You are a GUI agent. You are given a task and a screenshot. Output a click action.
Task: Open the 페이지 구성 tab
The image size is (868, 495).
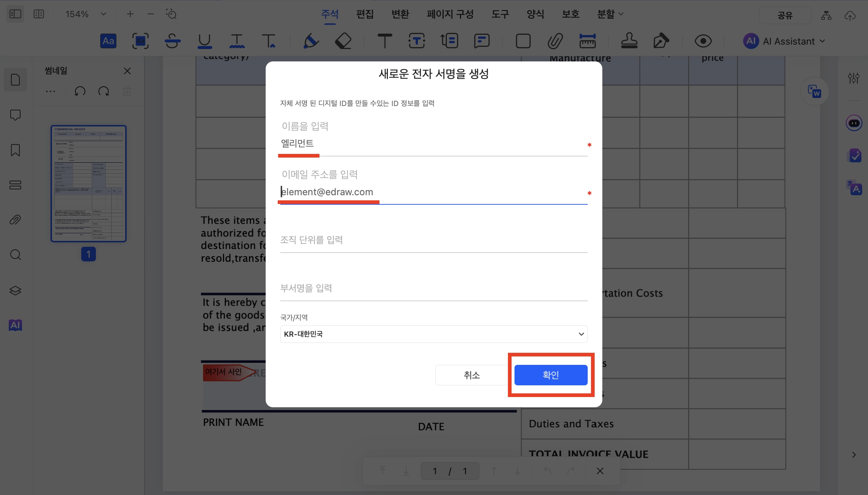coord(450,14)
